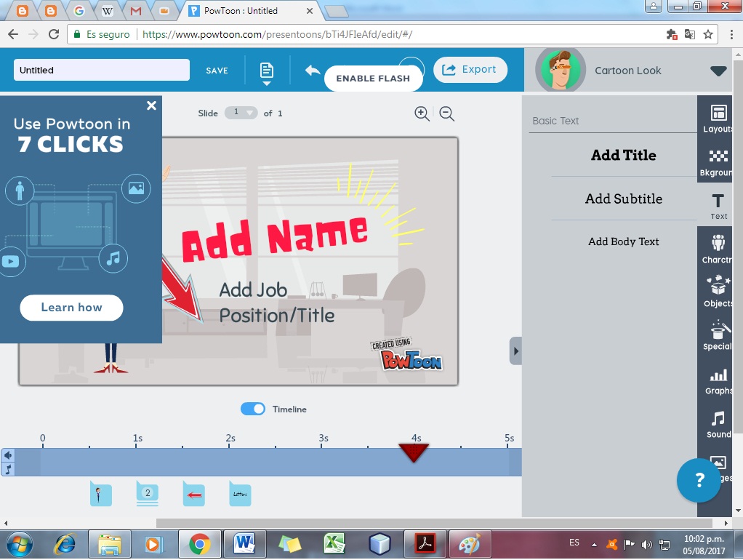The image size is (743, 560).
Task: Open the Layouts panel
Action: pos(718,118)
